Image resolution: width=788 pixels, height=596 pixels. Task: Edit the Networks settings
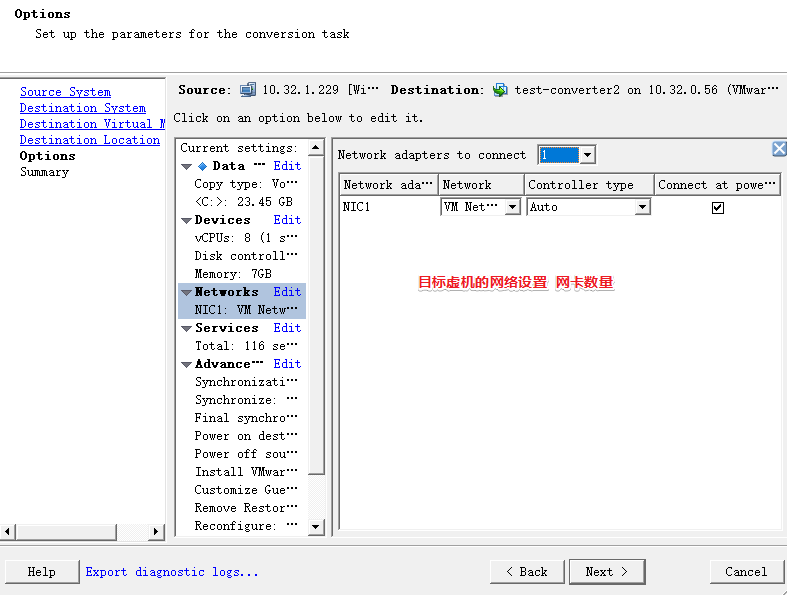287,292
